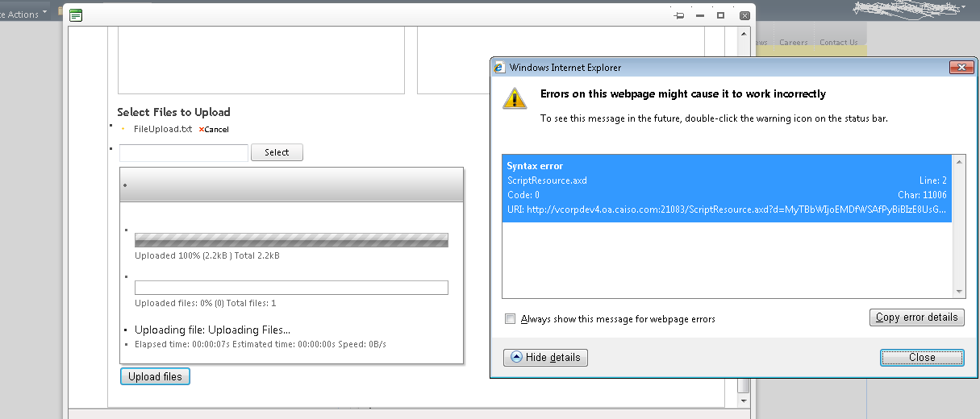Click the pin icon in upload dialog title bar
This screenshot has height=419, width=980.
pyautogui.click(x=679, y=15)
